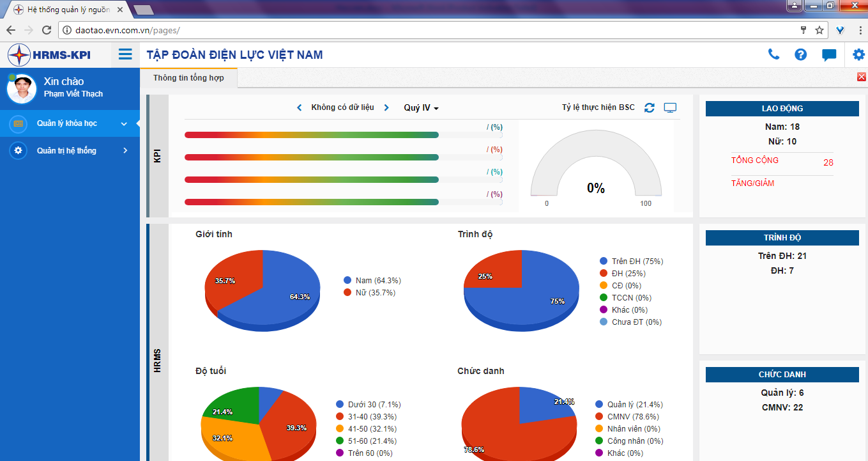The width and height of the screenshot is (868, 461).
Task: Click the browser extension icon with V
Action: [x=841, y=30]
